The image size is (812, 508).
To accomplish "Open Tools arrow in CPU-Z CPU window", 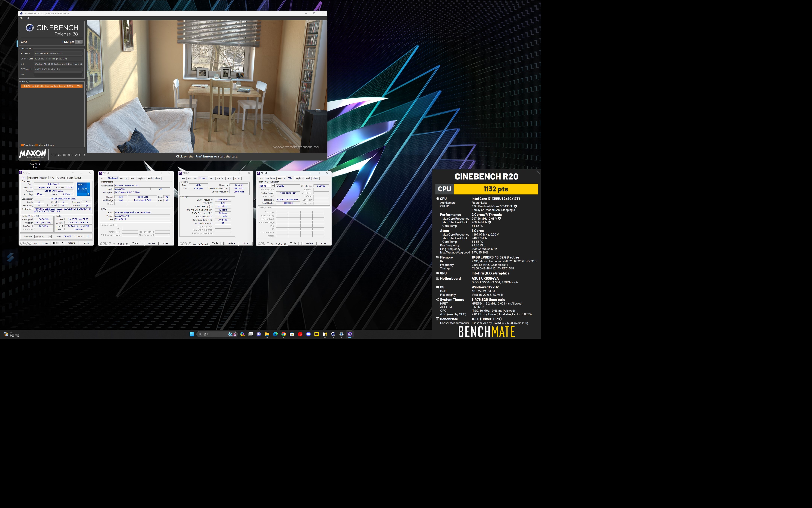I will pos(62,243).
